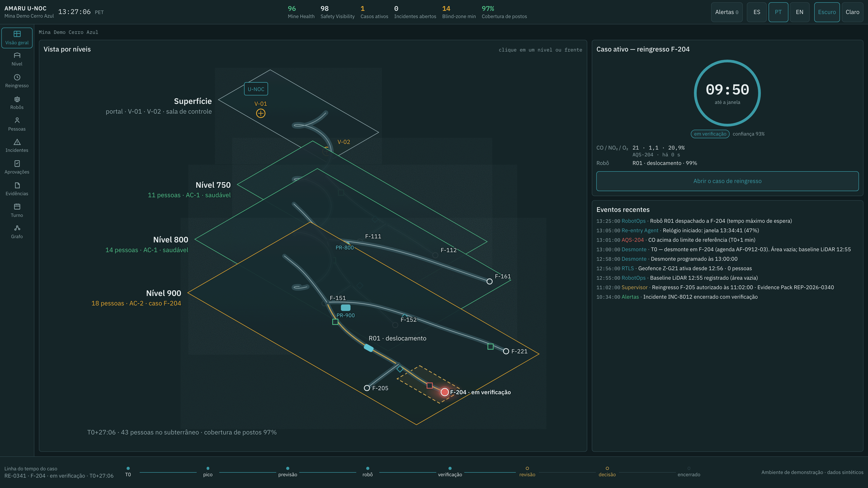Screen dimensions: 868x488
Task: Click the Mina Demo Cerro Azul breadcrumb
Action: (68, 33)
